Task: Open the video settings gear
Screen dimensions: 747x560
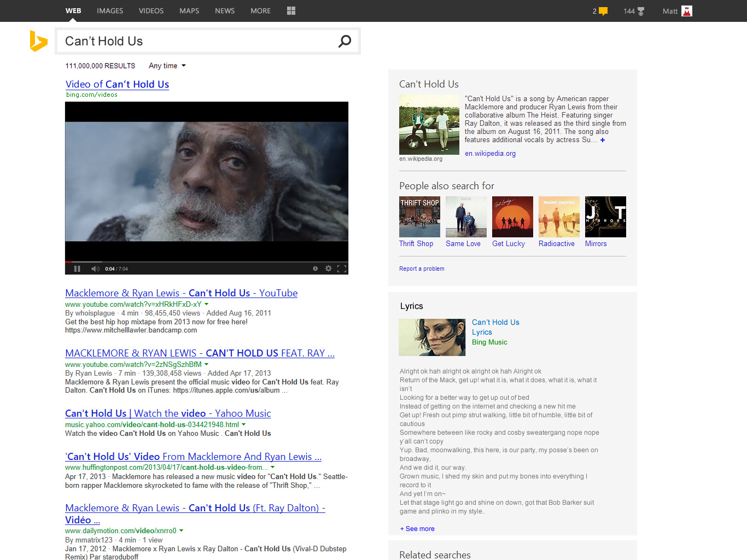Action: click(x=328, y=269)
